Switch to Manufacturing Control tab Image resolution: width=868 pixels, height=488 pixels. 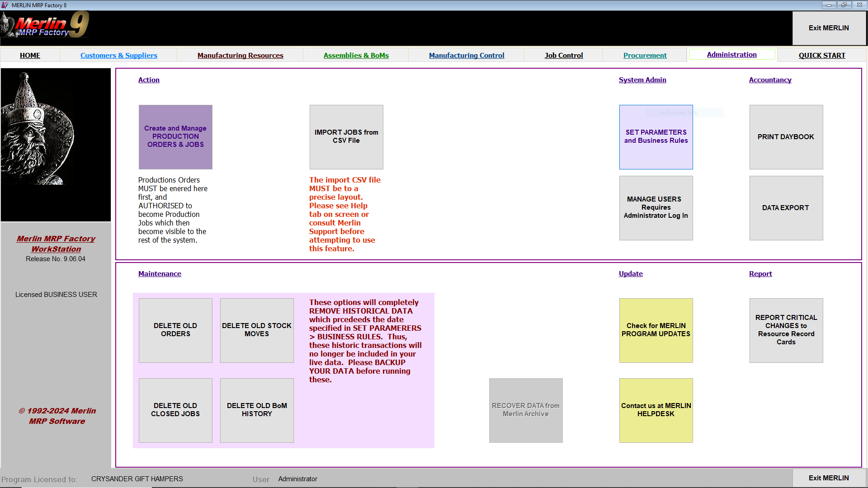coord(466,55)
